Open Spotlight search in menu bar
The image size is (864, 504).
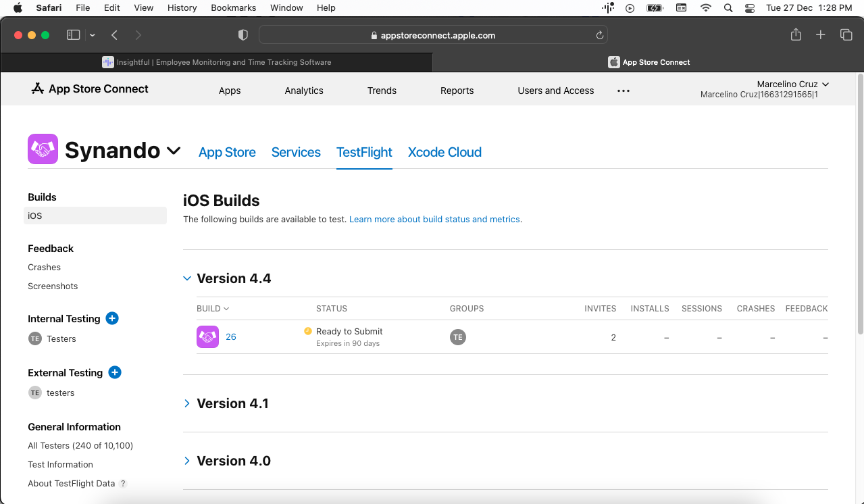[728, 7]
